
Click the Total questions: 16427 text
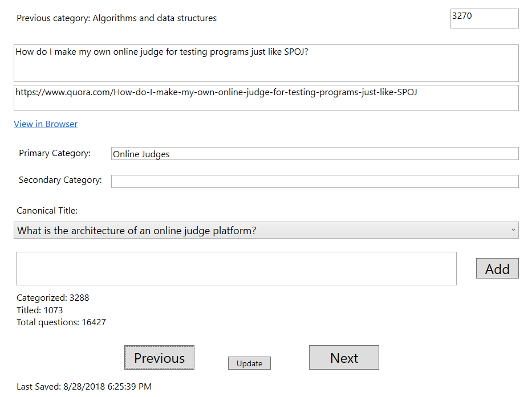(61, 322)
